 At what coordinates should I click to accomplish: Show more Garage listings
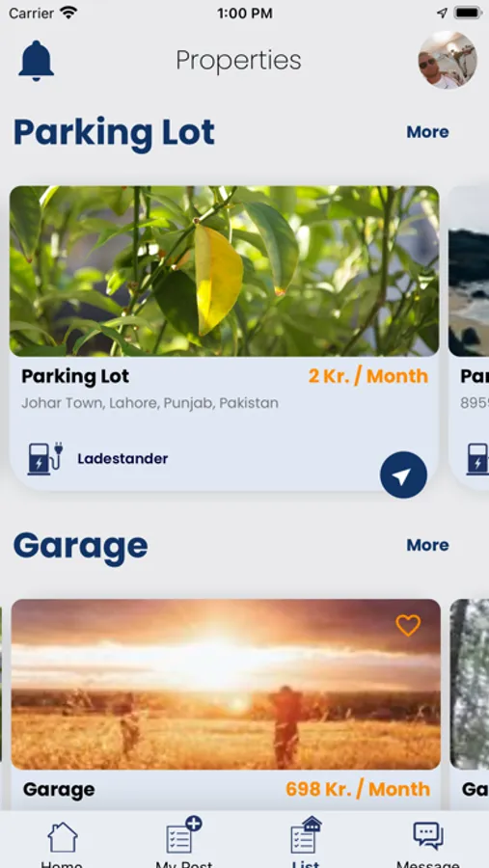[x=427, y=545]
